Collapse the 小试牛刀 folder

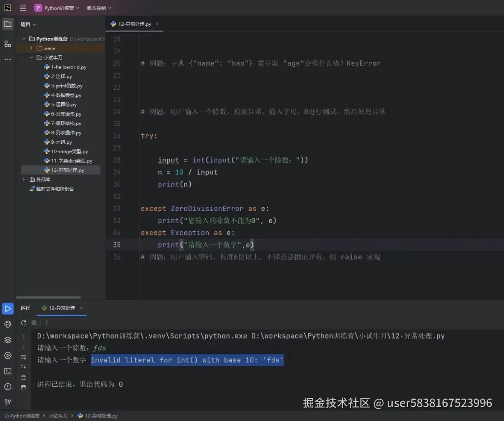pyautogui.click(x=31, y=58)
